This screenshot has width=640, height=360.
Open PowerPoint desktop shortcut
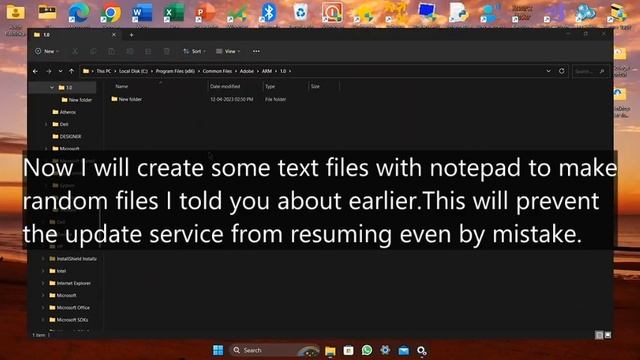205,13
